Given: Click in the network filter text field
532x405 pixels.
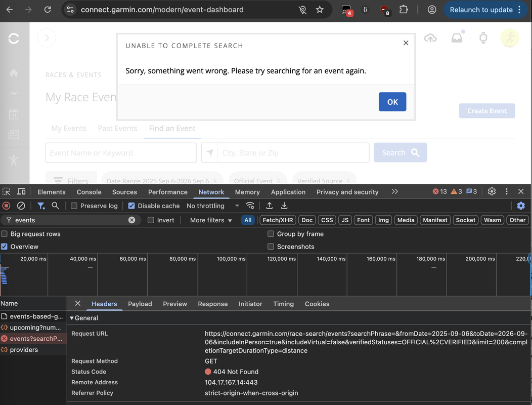Looking at the screenshot, I should (x=70, y=220).
